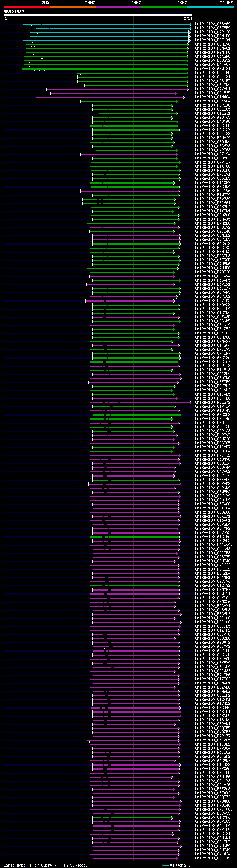Open hit UniRef100_B9T1X1
Image resolution: width=237 pixels, height=868 pixels.
point(213,40)
